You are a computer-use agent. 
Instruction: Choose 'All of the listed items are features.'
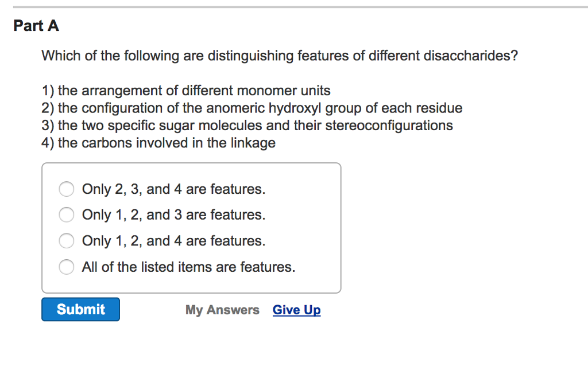(66, 267)
